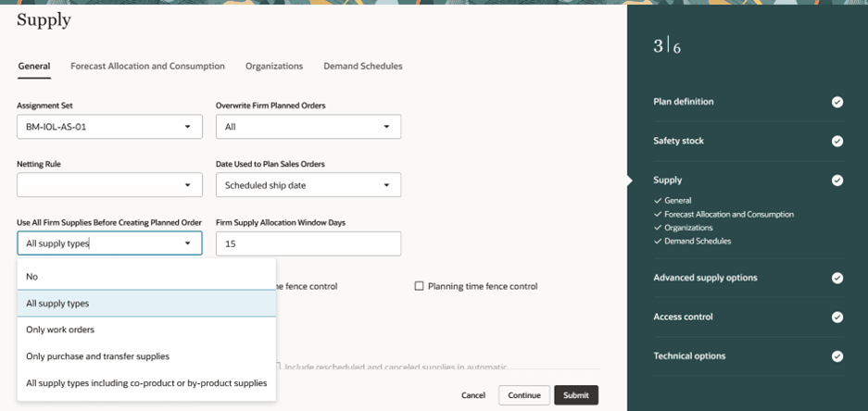Open Date Used to Plan Sales Orders dropdown
The height and width of the screenshot is (411, 868).
point(308,185)
